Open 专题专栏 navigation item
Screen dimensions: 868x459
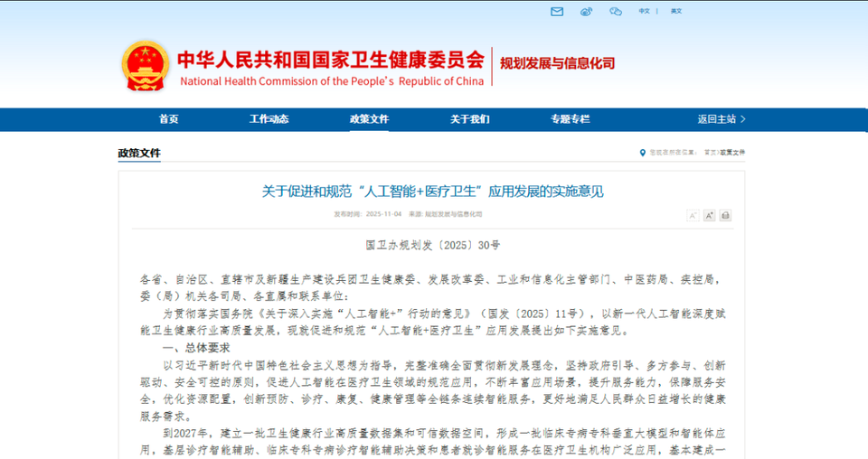(571, 119)
